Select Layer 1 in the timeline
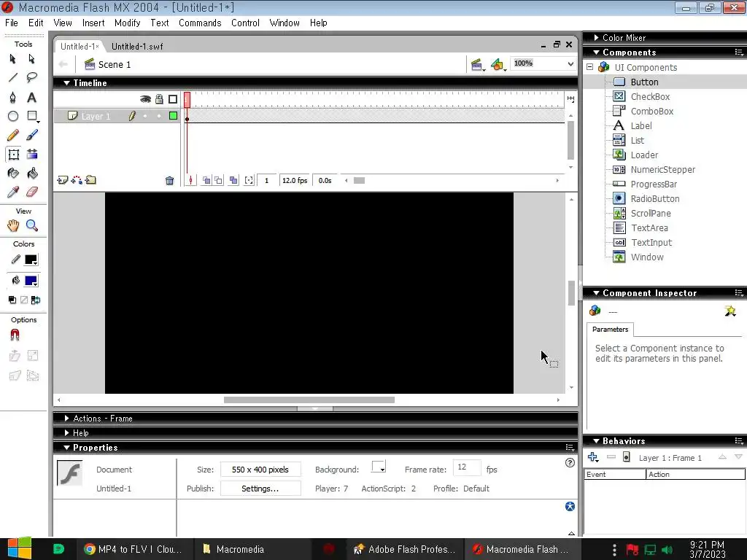Screen dimensions: 747x560 pyautogui.click(x=96, y=116)
